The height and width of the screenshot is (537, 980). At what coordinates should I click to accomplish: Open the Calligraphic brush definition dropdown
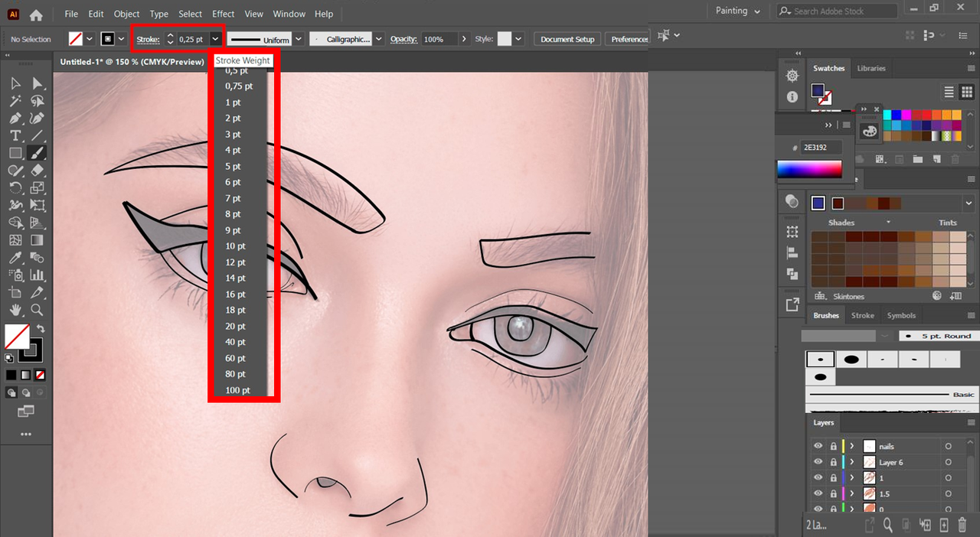point(379,39)
